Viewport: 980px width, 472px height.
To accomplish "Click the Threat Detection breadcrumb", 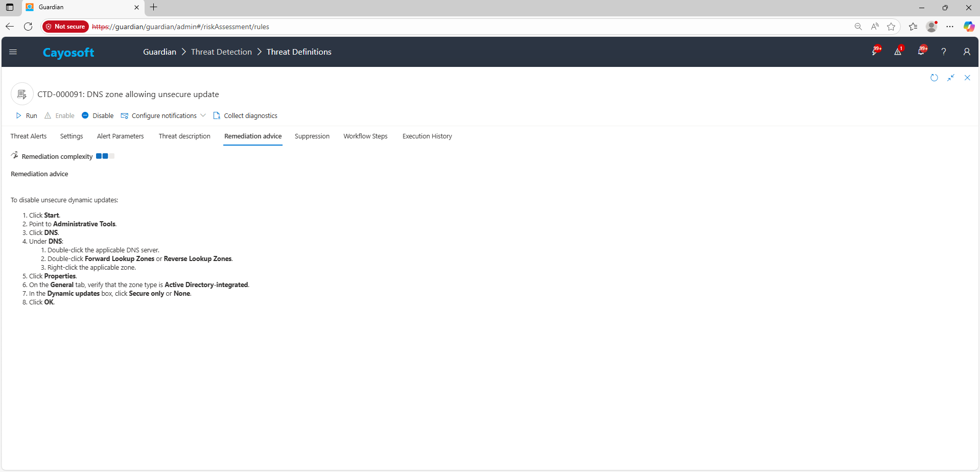I will [x=221, y=52].
